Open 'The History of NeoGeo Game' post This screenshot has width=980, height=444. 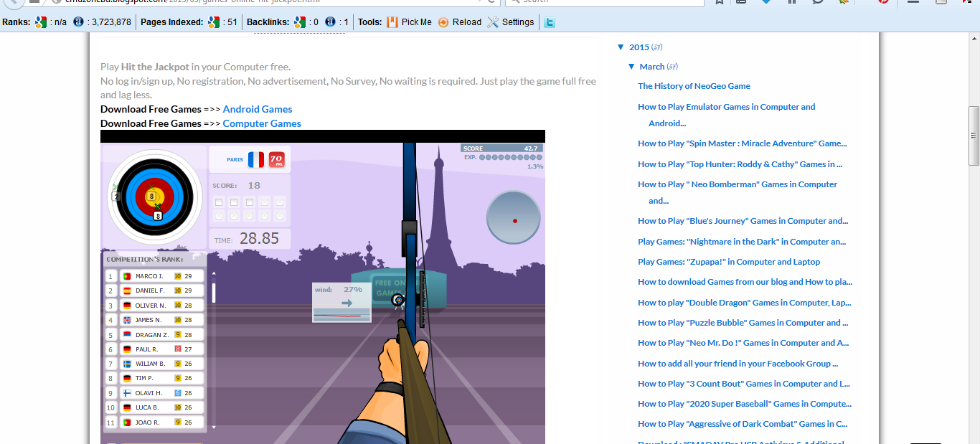point(694,86)
